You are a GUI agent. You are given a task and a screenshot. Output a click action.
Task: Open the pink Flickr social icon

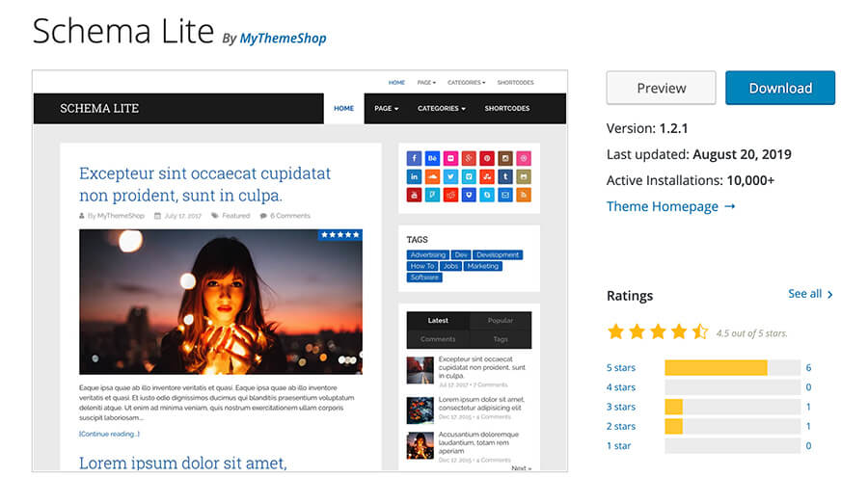tap(450, 158)
